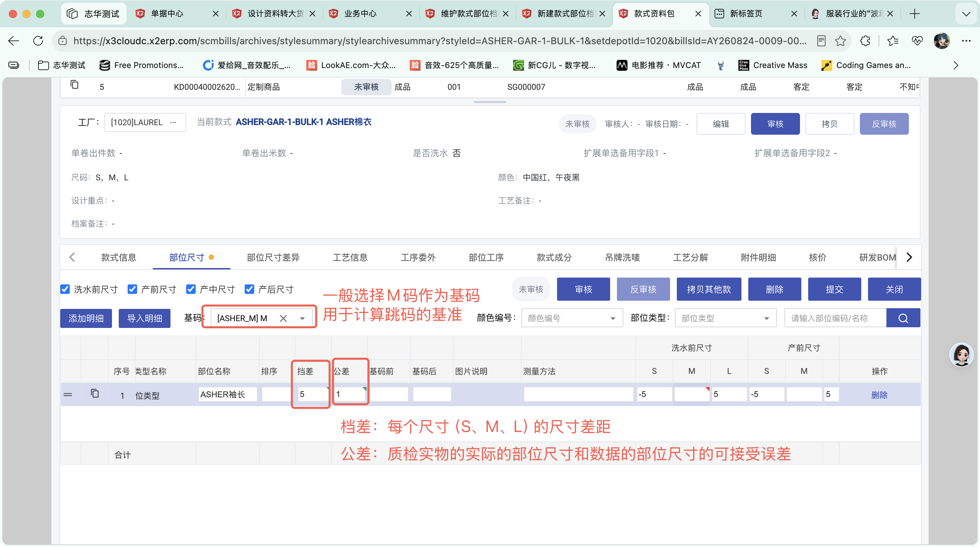Open the 工厂 selector ellipsis
Image resolution: width=980 pixels, height=547 pixels.
[x=173, y=122]
